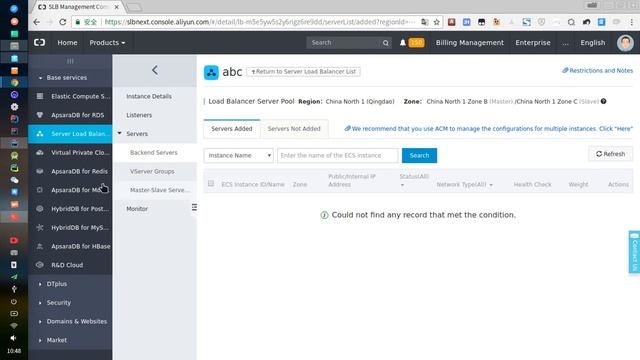Open the Enterprise menu
Image resolution: width=640 pixels, height=360 pixels.
(x=533, y=43)
